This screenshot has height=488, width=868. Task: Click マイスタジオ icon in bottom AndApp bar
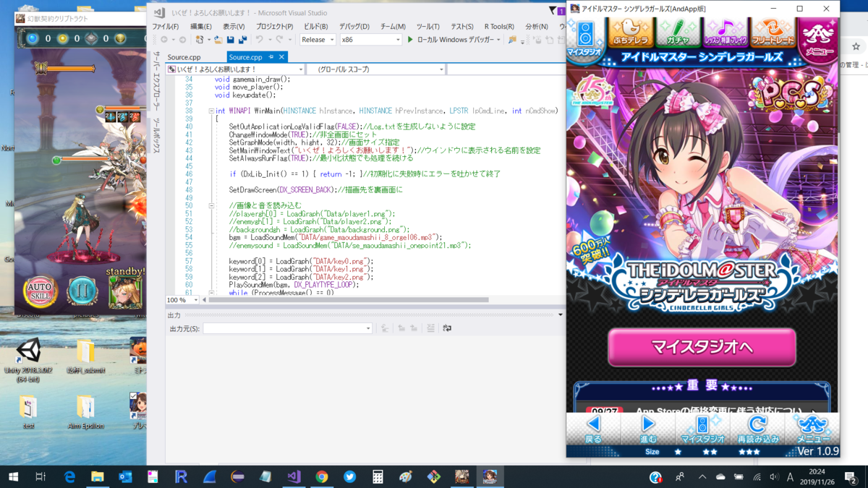(x=702, y=428)
